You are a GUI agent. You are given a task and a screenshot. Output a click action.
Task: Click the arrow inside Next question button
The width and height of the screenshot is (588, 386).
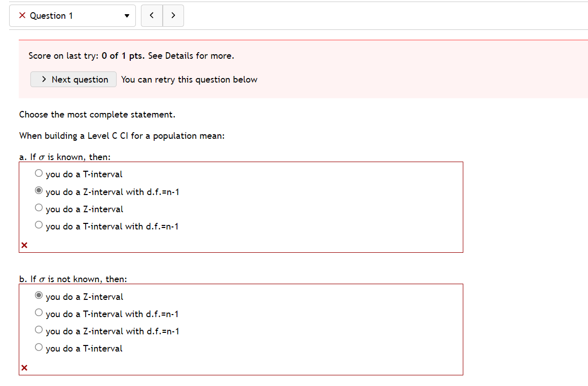(x=44, y=80)
